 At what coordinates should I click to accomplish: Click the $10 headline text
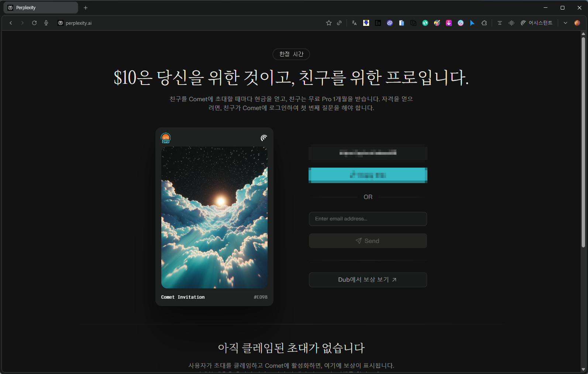(x=291, y=78)
